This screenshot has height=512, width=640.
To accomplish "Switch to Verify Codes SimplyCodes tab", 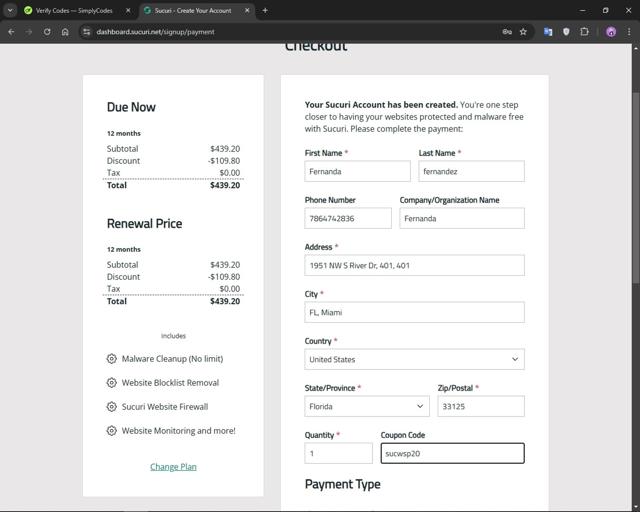I will click(x=74, y=11).
